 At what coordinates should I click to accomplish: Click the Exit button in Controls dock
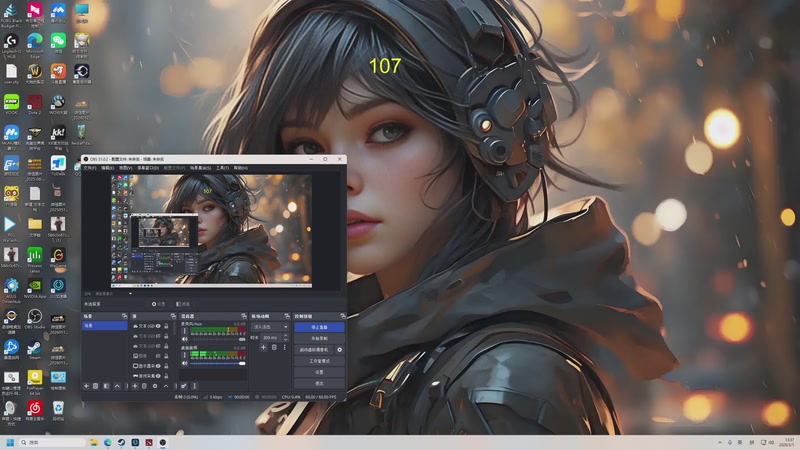(319, 383)
